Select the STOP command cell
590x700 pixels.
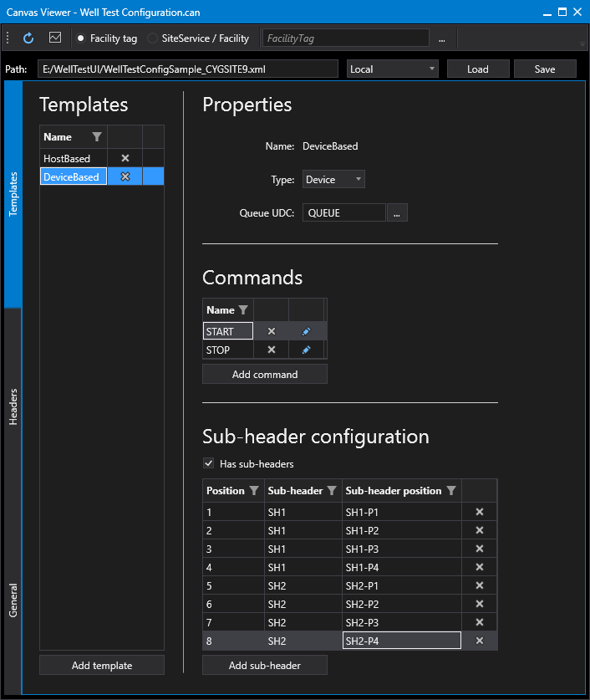point(228,350)
